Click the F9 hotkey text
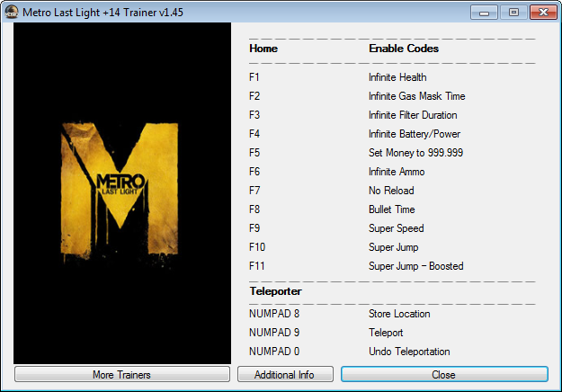 pos(254,228)
